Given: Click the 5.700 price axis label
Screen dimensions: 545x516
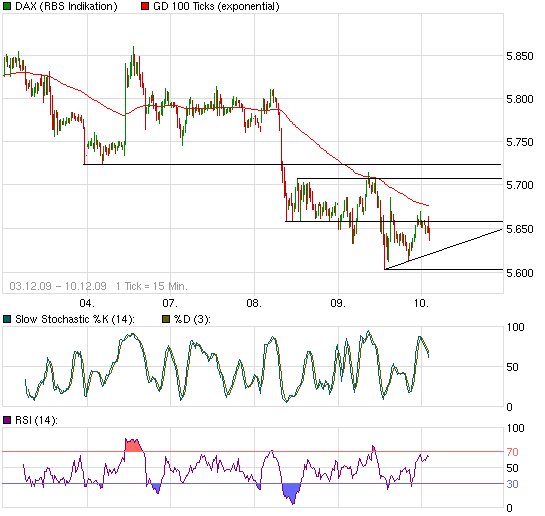Looking at the screenshot, I should pyautogui.click(x=520, y=185).
